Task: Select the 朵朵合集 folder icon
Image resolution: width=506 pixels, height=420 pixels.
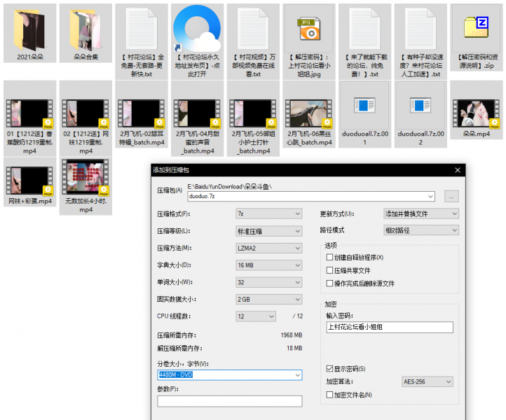Action: pyautogui.click(x=86, y=29)
